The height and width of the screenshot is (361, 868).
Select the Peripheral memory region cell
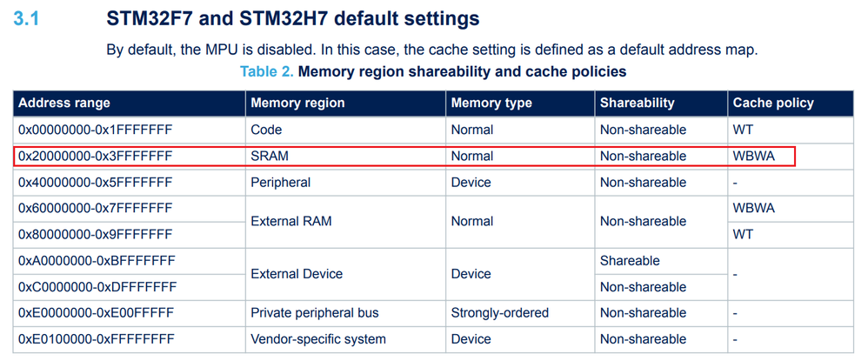280,183
